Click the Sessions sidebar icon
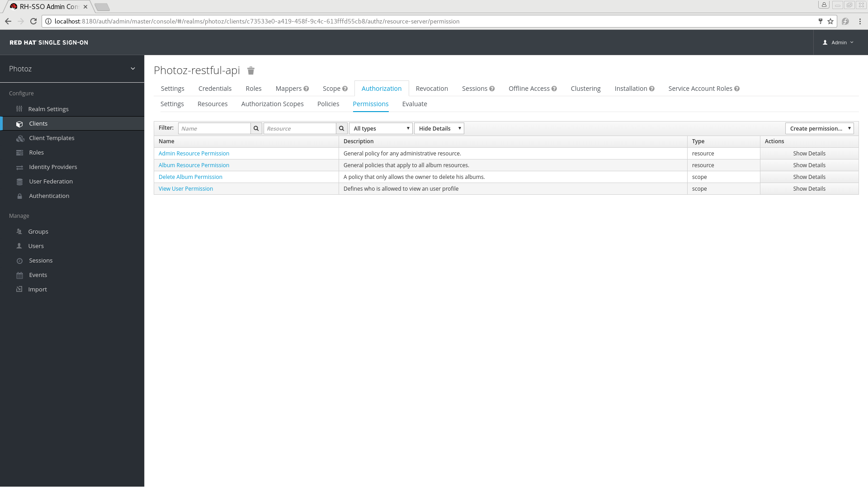 [19, 260]
